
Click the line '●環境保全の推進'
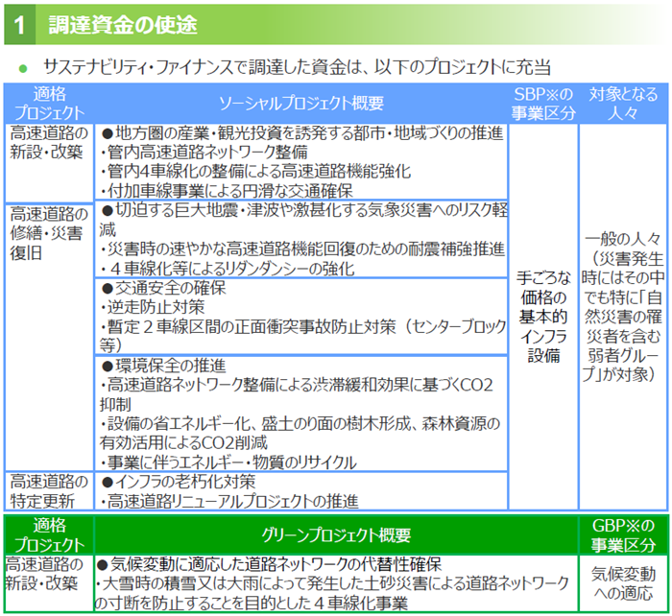pyautogui.click(x=163, y=366)
